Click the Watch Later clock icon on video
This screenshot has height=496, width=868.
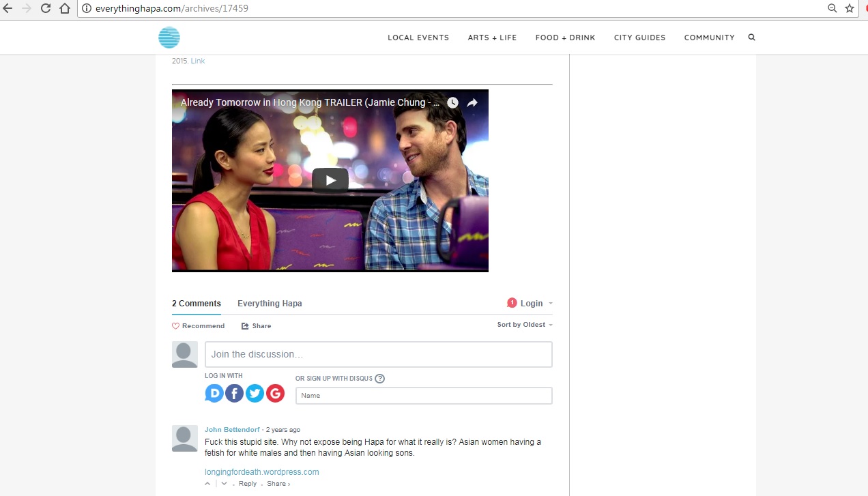pyautogui.click(x=453, y=103)
